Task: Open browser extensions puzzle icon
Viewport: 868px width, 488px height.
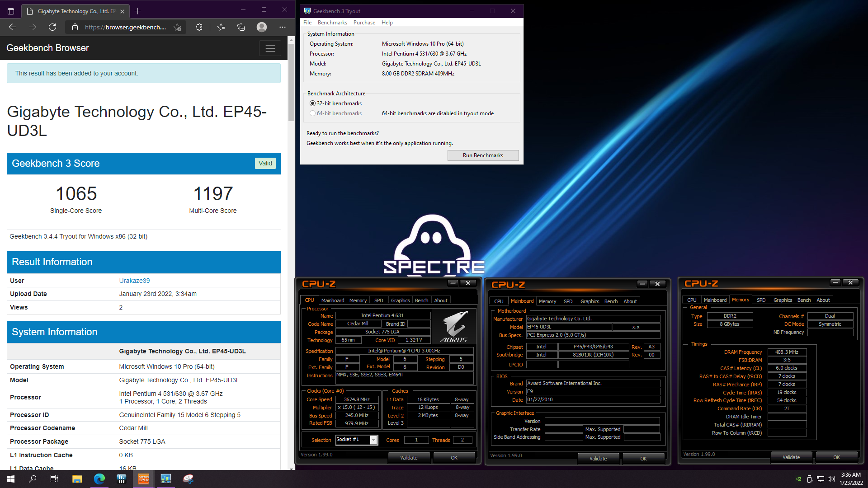Action: pos(199,27)
